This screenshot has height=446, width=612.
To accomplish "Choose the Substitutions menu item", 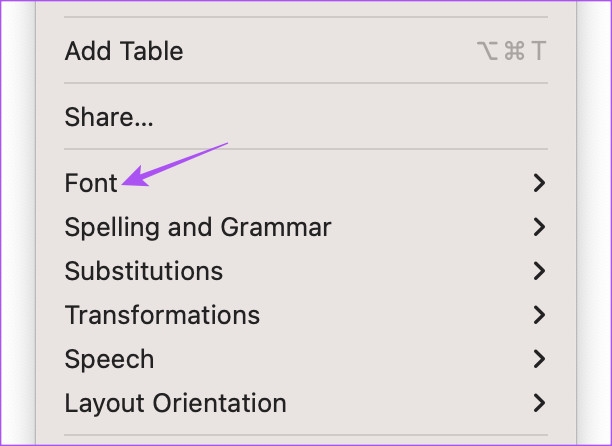I will click(x=144, y=271).
